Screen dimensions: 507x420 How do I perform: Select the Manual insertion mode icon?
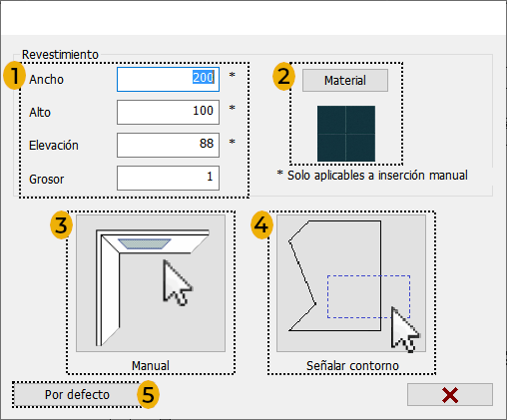151,283
